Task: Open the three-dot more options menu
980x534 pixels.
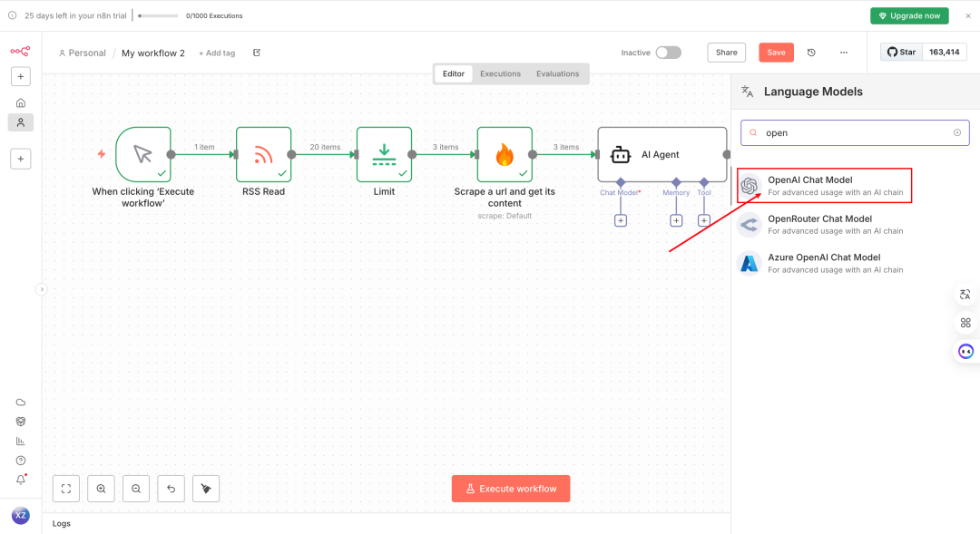Action: pyautogui.click(x=844, y=53)
